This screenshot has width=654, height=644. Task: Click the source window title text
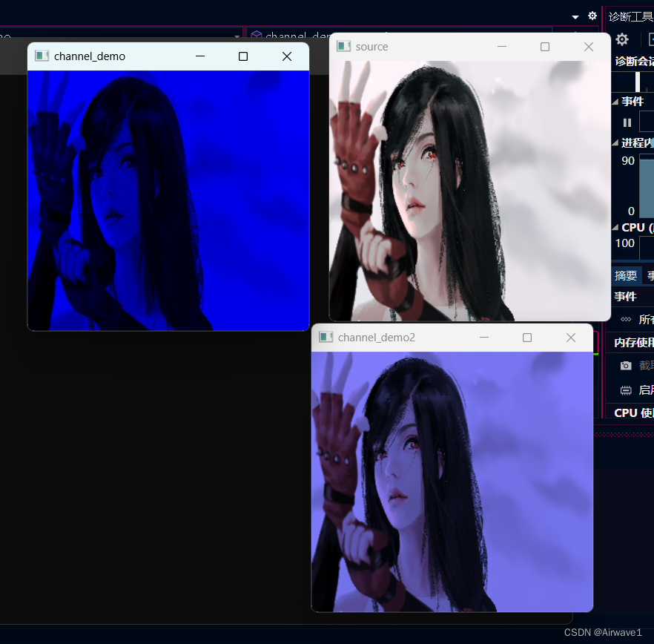[x=371, y=47]
